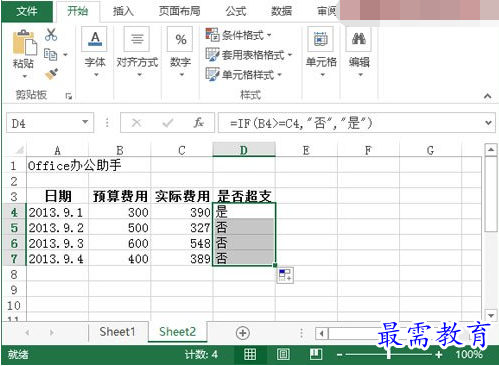Expand 条件格式 conditional formatting dropdown
The width and height of the screenshot is (499, 366).
tap(269, 35)
